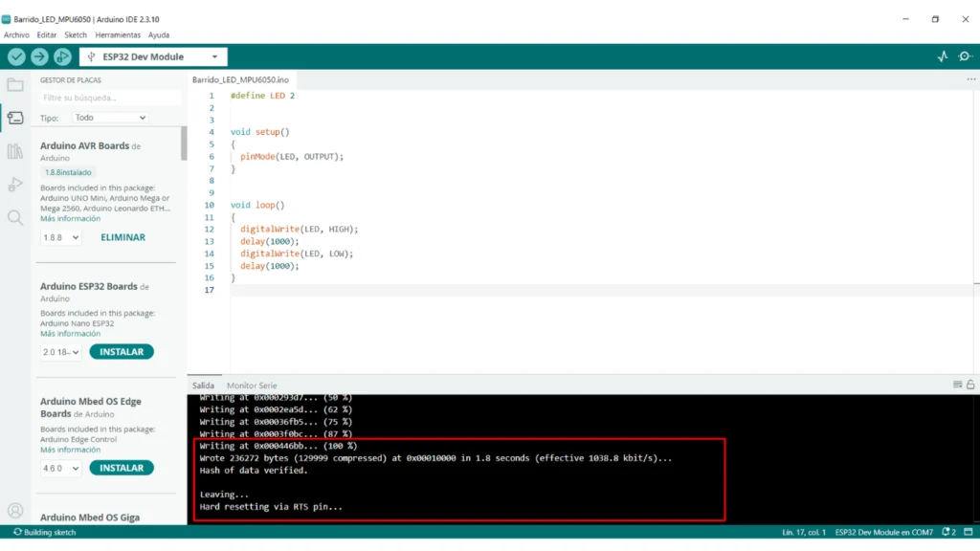Clear the output with the lines icon
The image size is (980, 551).
(957, 385)
